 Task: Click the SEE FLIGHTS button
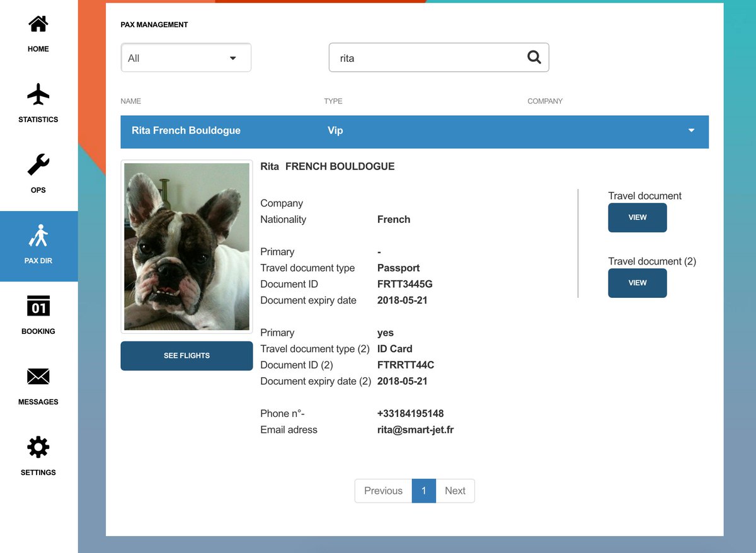[x=186, y=356]
